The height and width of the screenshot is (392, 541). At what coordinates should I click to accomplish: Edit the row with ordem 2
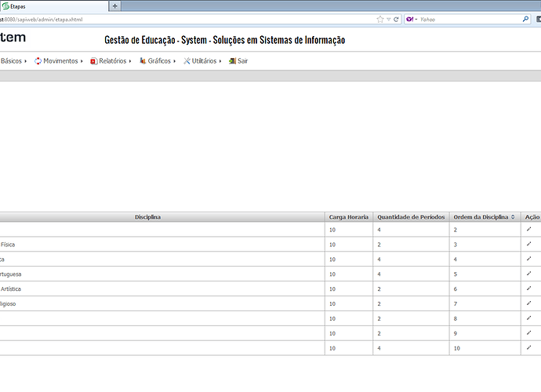[529, 229]
